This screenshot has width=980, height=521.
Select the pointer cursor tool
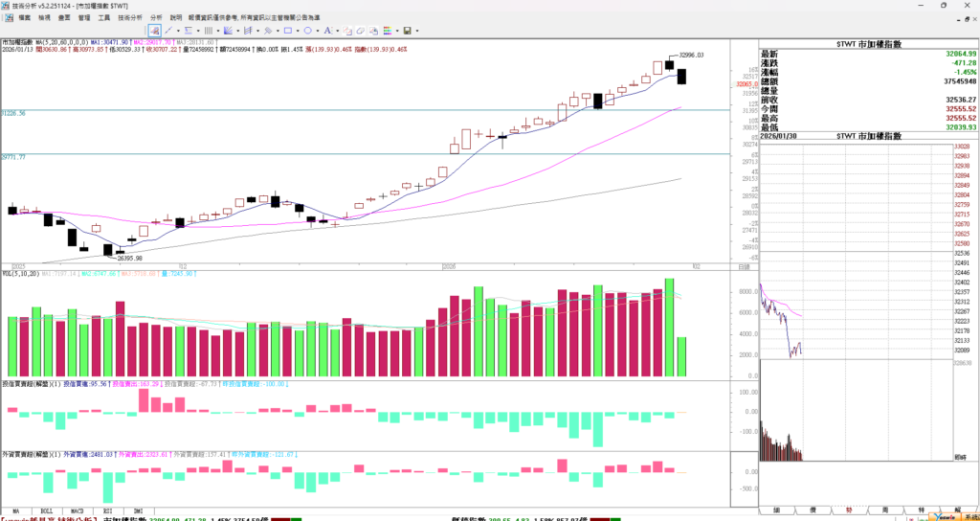click(x=153, y=31)
